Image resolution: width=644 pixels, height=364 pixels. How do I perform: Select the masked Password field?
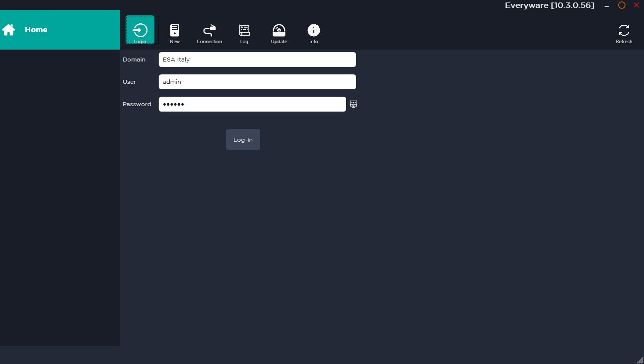tap(252, 104)
